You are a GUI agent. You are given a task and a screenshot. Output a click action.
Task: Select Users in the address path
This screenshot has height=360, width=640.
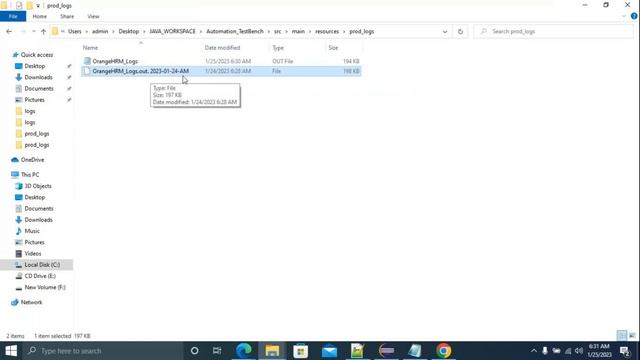75,31
